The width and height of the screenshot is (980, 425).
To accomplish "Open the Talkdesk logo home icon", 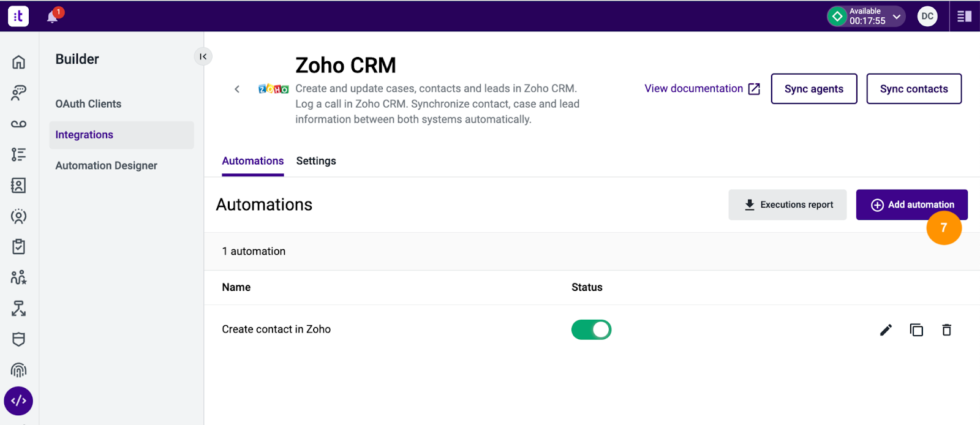I will [x=18, y=16].
